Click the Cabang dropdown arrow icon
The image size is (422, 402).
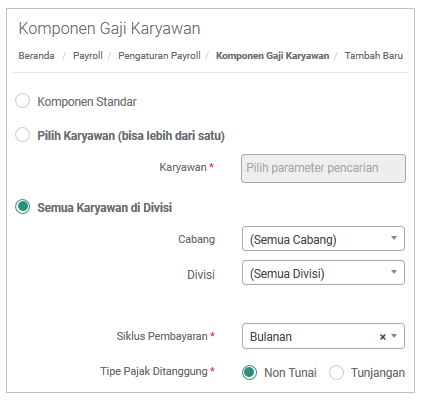pos(394,238)
